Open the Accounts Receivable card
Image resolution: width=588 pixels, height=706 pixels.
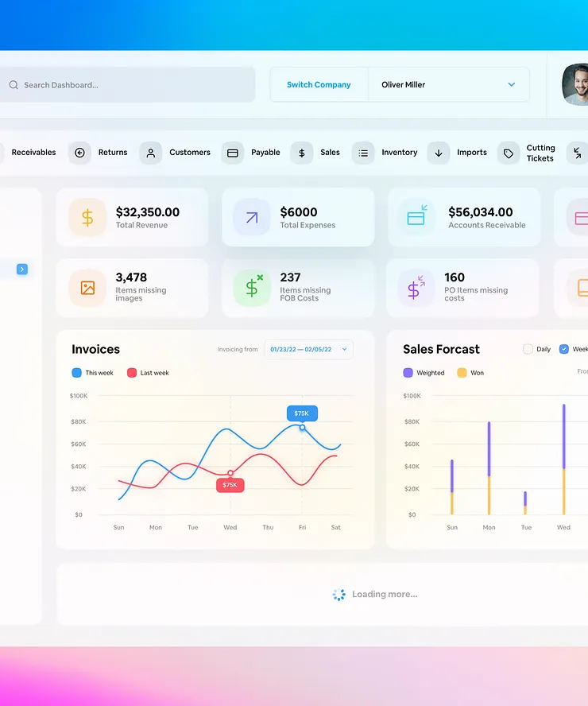point(464,218)
